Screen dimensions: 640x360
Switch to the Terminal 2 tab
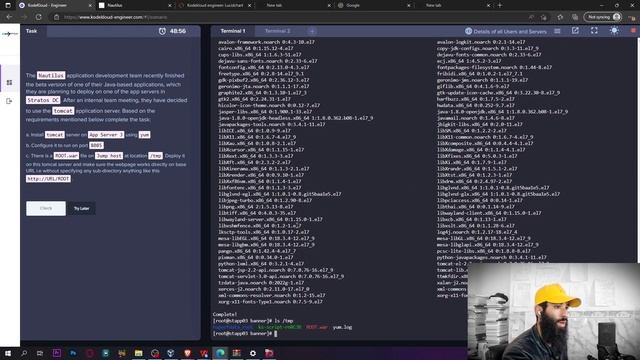pyautogui.click(x=277, y=31)
